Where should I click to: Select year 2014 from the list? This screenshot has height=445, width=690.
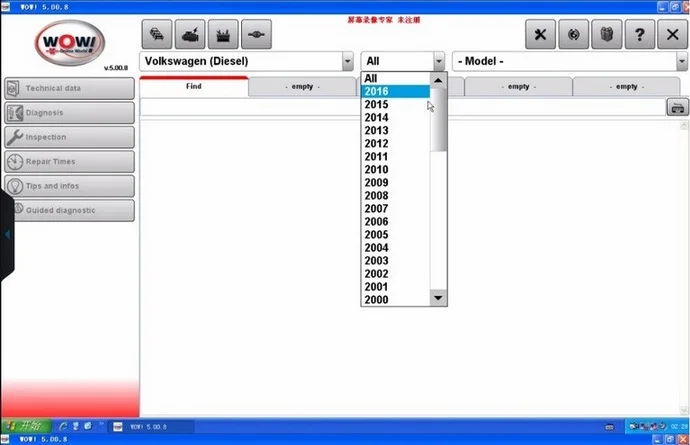pyautogui.click(x=396, y=118)
